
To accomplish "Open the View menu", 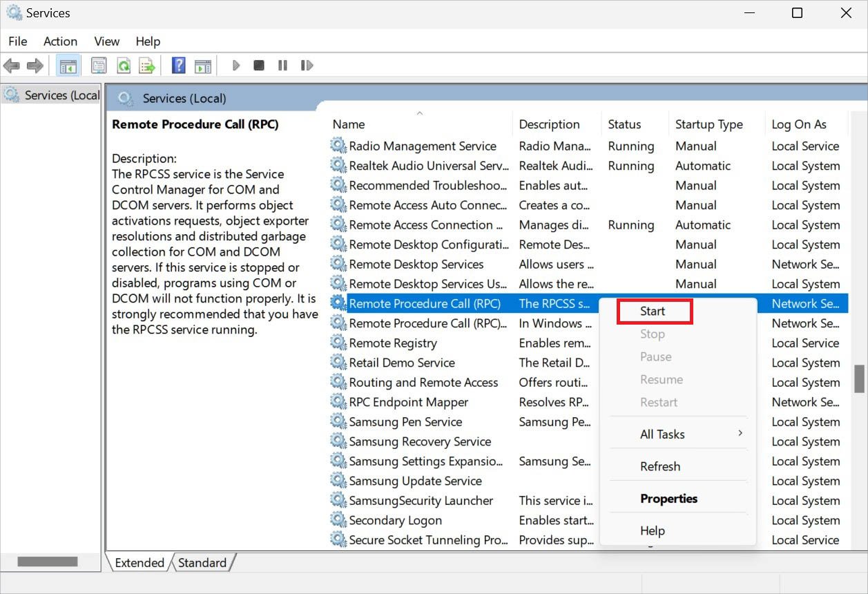I will (106, 41).
